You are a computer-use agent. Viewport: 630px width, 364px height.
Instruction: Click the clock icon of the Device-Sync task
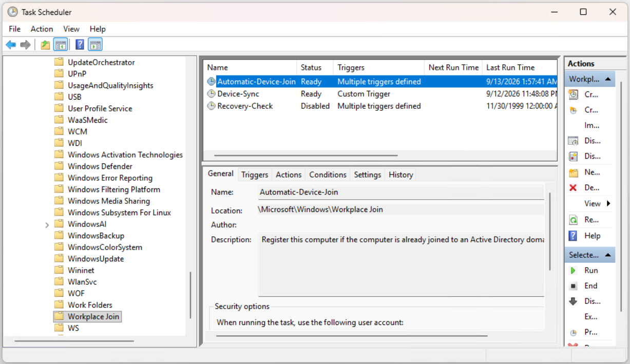211,94
